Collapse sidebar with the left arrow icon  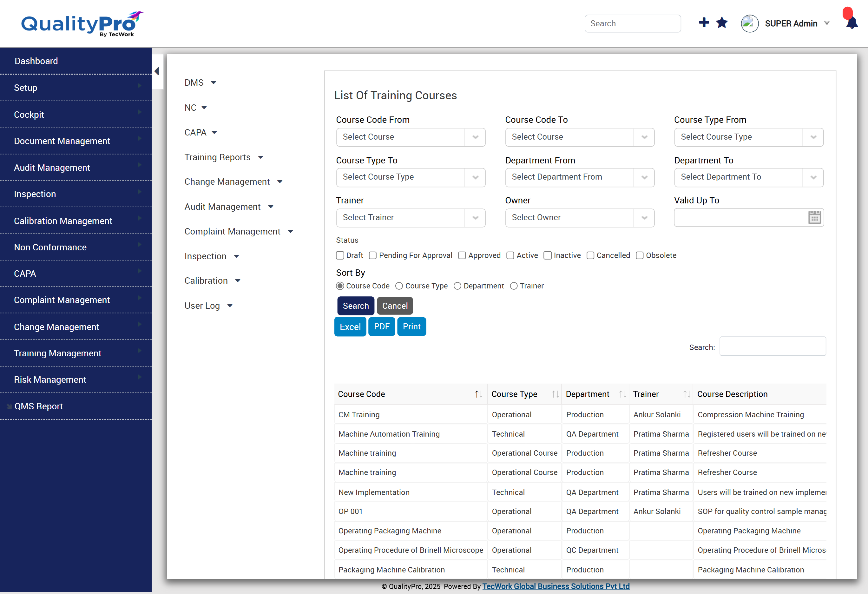157,71
